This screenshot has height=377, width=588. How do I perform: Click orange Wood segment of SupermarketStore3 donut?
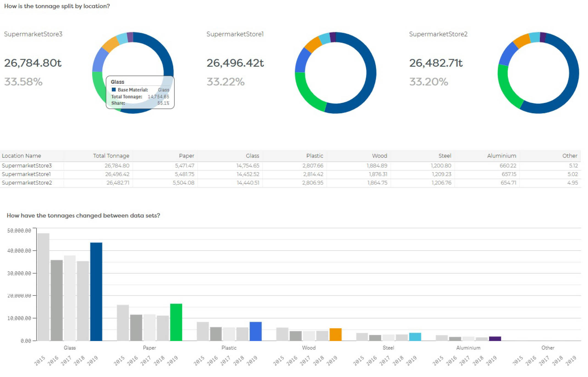pos(111,44)
